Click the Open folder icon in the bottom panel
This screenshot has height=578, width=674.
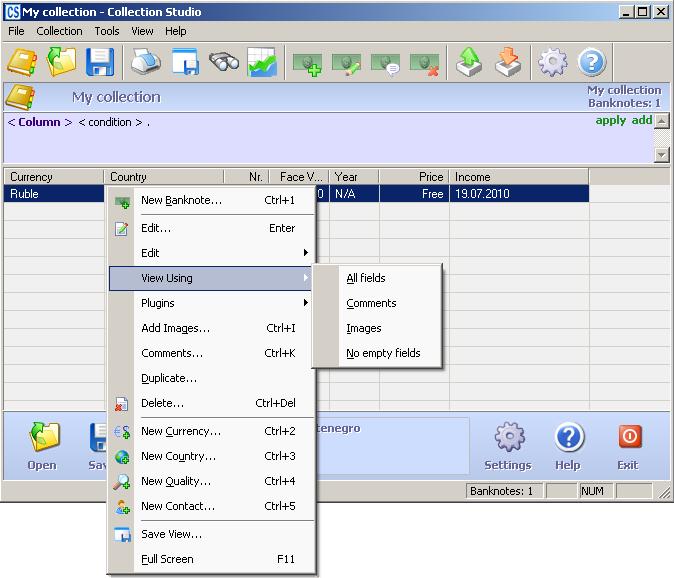tap(43, 437)
